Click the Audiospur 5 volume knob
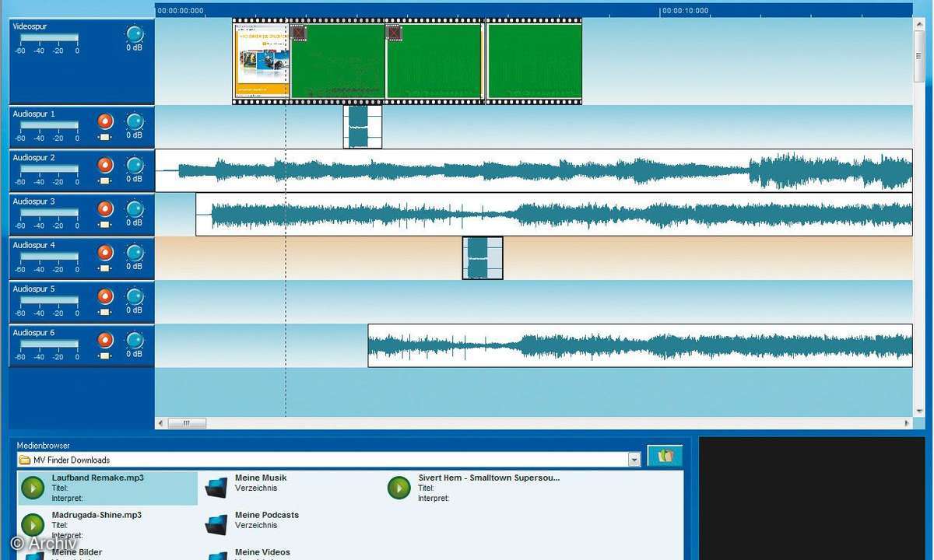This screenshot has height=560, width=934. click(x=135, y=296)
